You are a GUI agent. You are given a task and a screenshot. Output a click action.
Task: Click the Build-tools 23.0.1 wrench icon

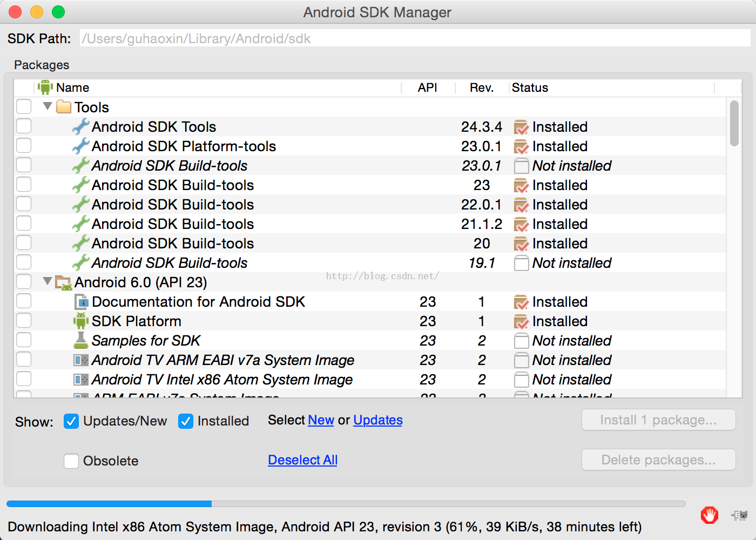click(x=81, y=165)
